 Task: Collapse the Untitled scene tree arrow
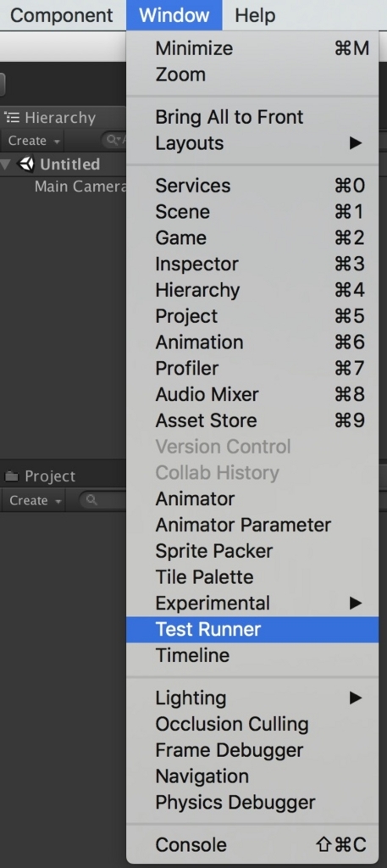pos(6,164)
